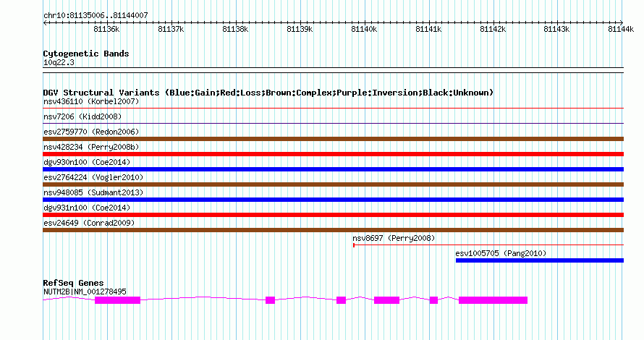Click the nsv8697 (Perry2008) label
This screenshot has height=340, width=644.
[394, 238]
